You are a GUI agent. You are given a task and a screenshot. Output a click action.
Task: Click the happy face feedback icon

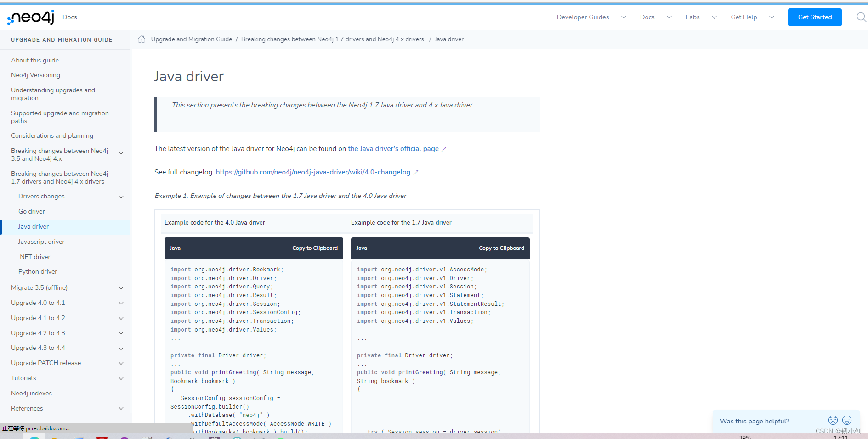847,420
